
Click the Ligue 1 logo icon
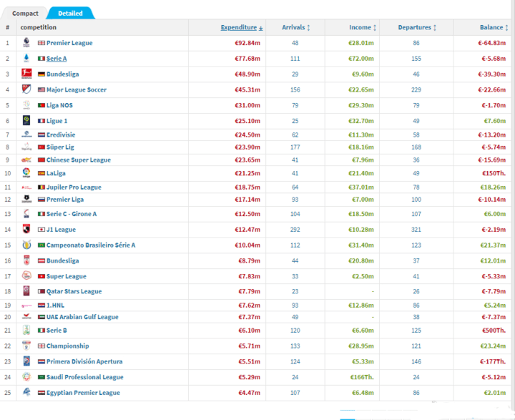point(26,121)
